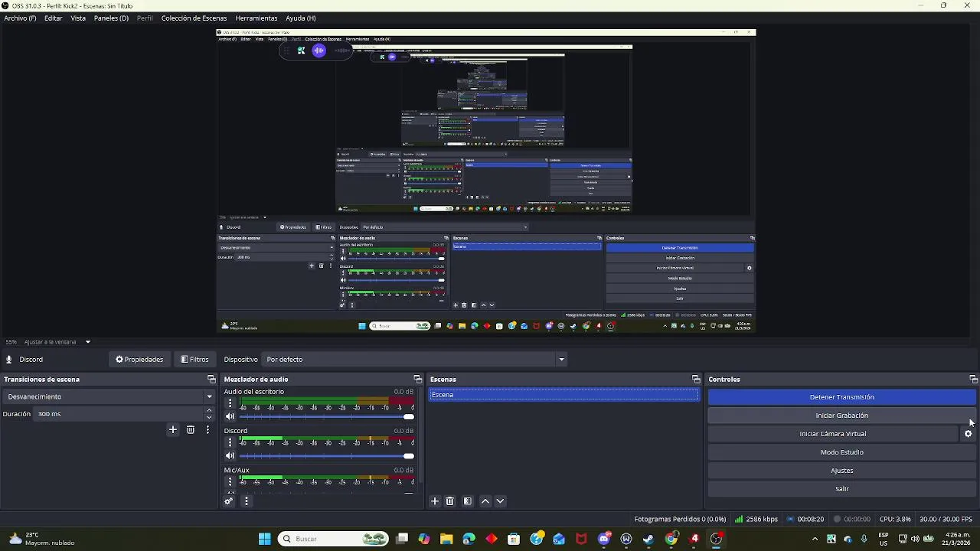Toggle Modo Estudio on
980x551 pixels.
pos(841,452)
